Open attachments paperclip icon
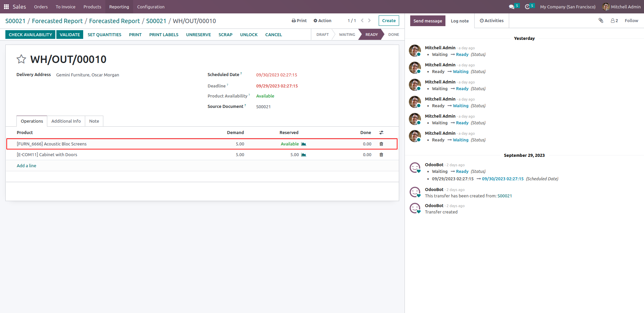The height and width of the screenshot is (313, 644). click(x=601, y=20)
